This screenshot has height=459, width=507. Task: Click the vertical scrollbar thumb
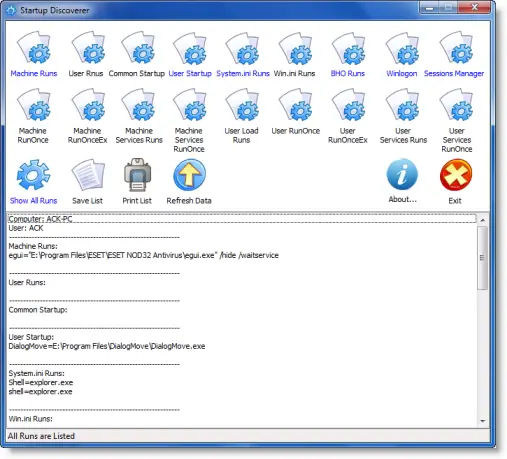pos(482,258)
